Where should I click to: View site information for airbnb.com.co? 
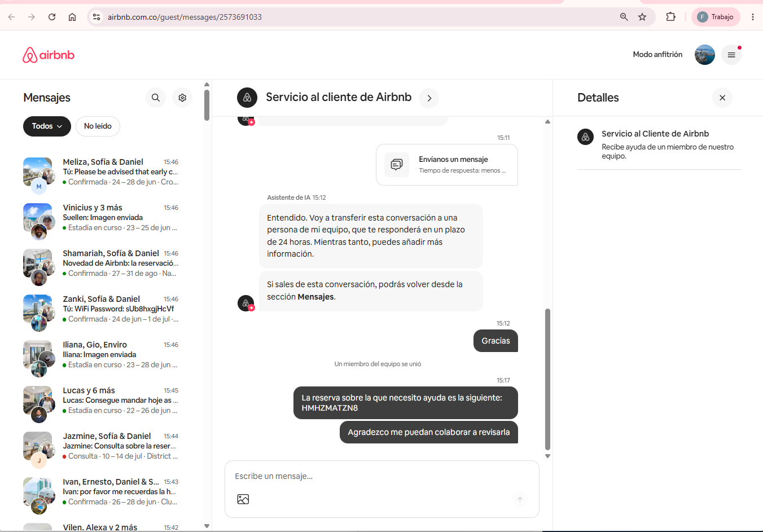[97, 17]
